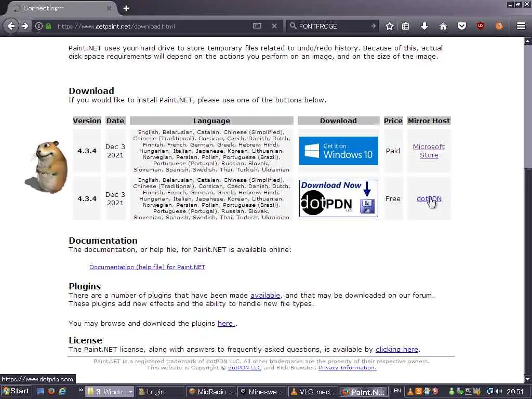Click the FONTFROGE search box

click(332, 26)
